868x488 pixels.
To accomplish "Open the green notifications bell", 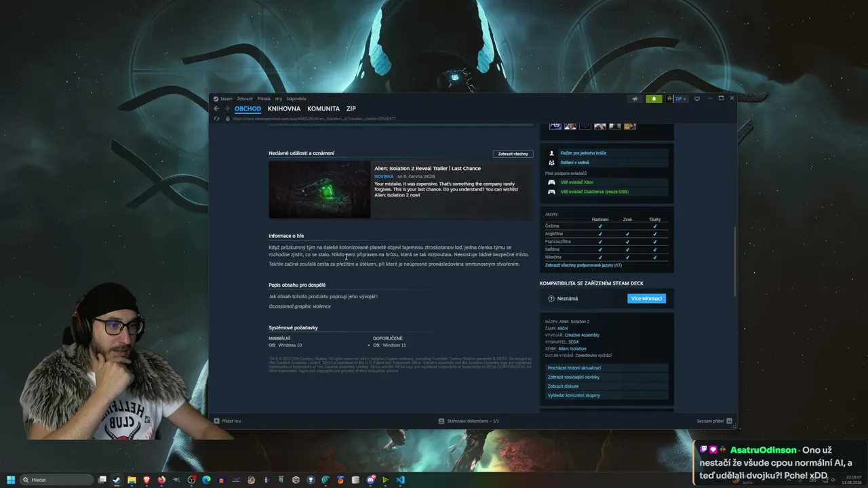I will click(654, 99).
